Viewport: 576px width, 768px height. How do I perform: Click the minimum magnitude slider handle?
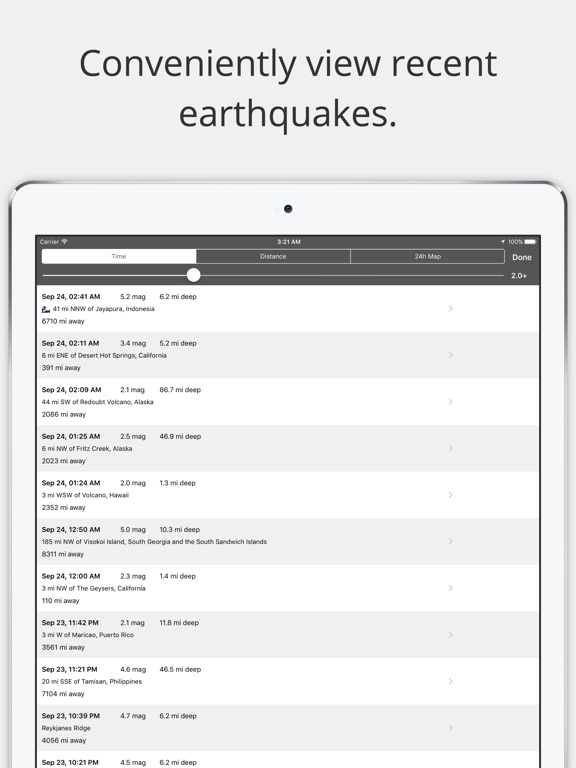[193, 275]
